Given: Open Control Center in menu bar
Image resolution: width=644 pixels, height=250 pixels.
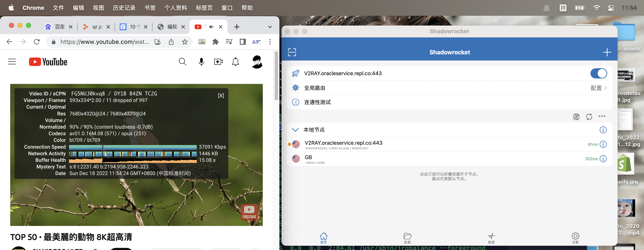Looking at the screenshot, I should [x=611, y=8].
